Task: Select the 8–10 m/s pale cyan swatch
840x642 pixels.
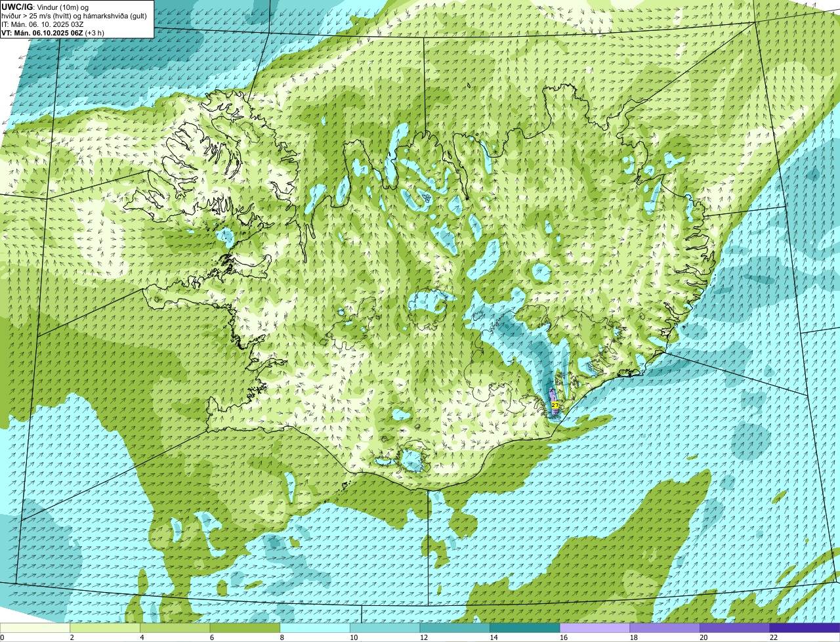Action: click(x=315, y=628)
